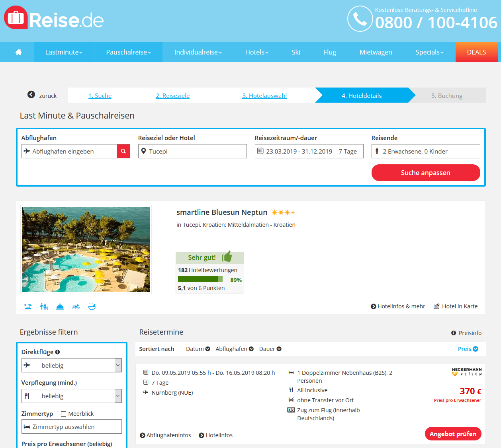Image resolution: width=501 pixels, height=448 pixels.
Task: Click the calendar icon in Reisezeitraum field
Action: coord(260,151)
